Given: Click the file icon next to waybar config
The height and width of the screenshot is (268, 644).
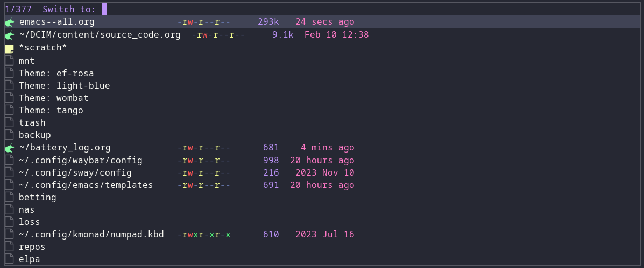Looking at the screenshot, I should click(9, 160).
